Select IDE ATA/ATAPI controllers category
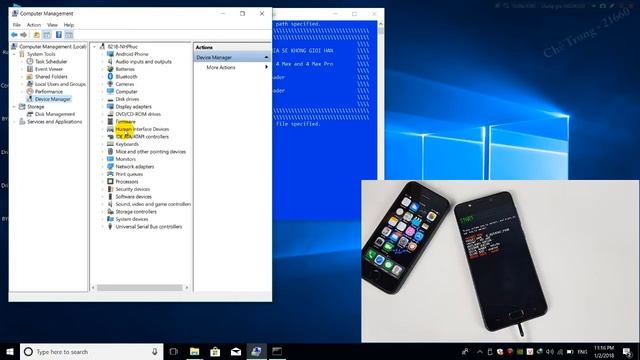The height and width of the screenshot is (360, 640). point(142,137)
